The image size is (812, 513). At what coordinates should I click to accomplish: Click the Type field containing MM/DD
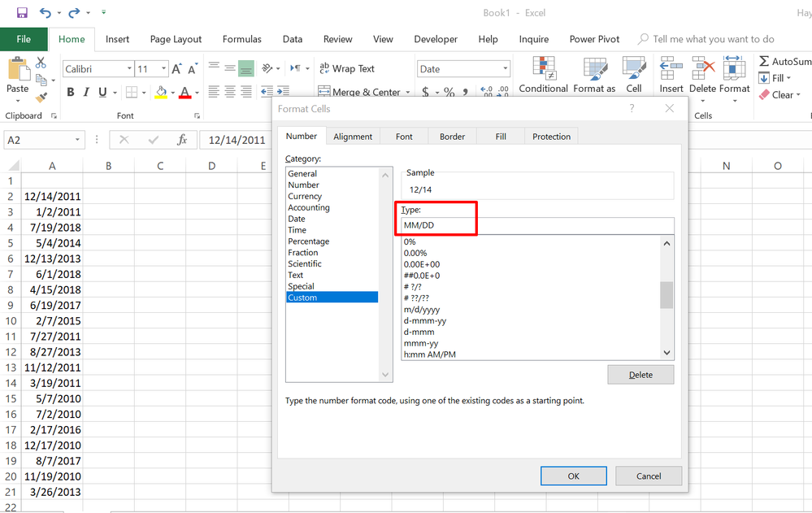coord(537,225)
